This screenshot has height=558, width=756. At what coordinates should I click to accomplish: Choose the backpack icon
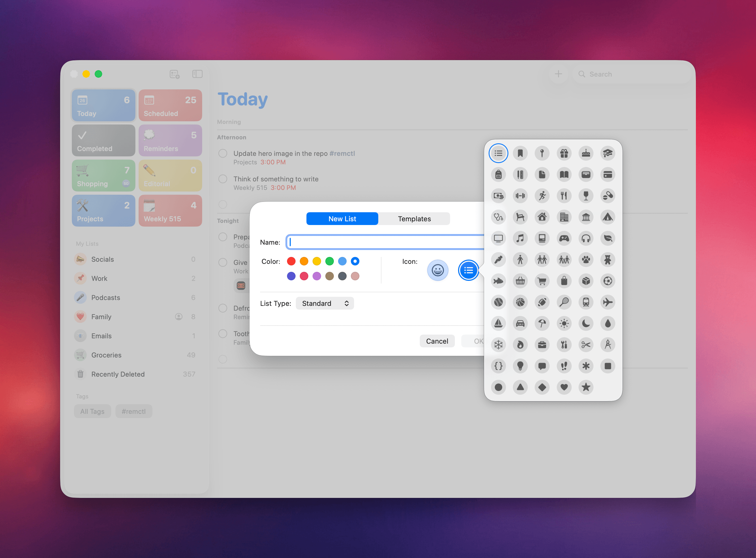[x=498, y=175]
